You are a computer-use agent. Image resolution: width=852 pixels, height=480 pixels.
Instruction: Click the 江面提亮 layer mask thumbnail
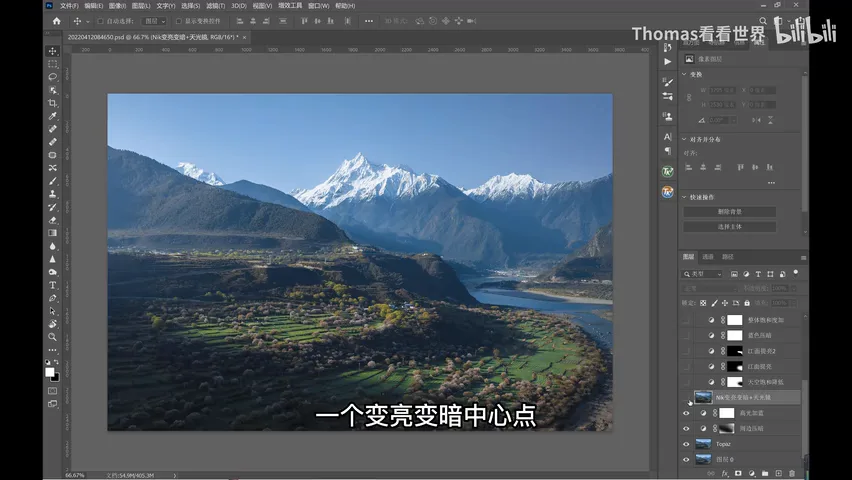click(735, 366)
